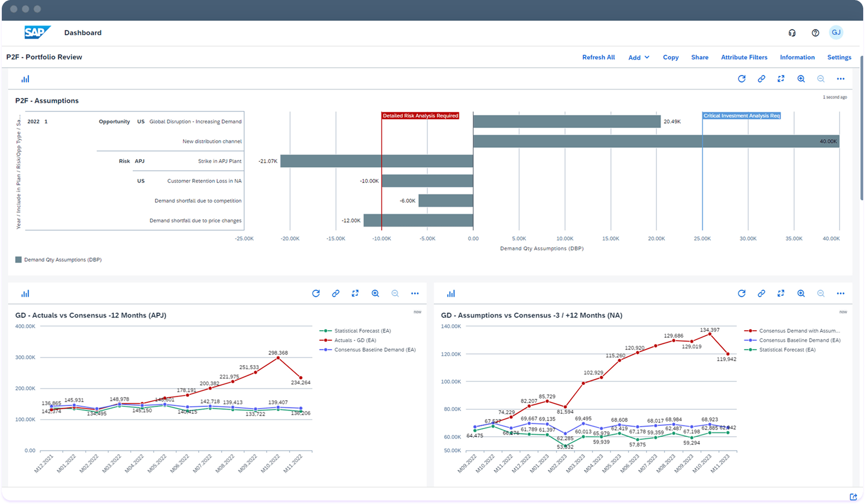Toggle Actuals - GD (EA) legend series

tap(355, 340)
